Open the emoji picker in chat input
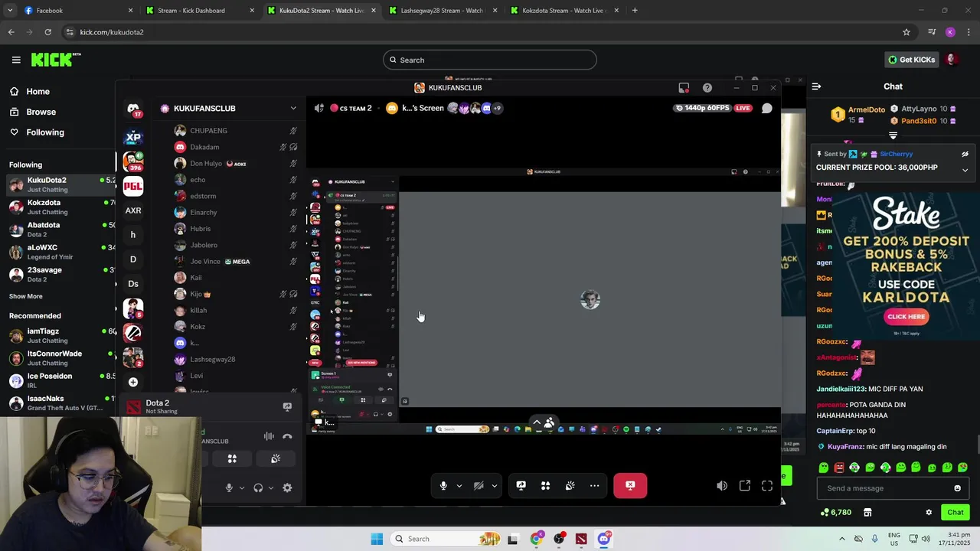This screenshot has width=980, height=551. [x=957, y=488]
